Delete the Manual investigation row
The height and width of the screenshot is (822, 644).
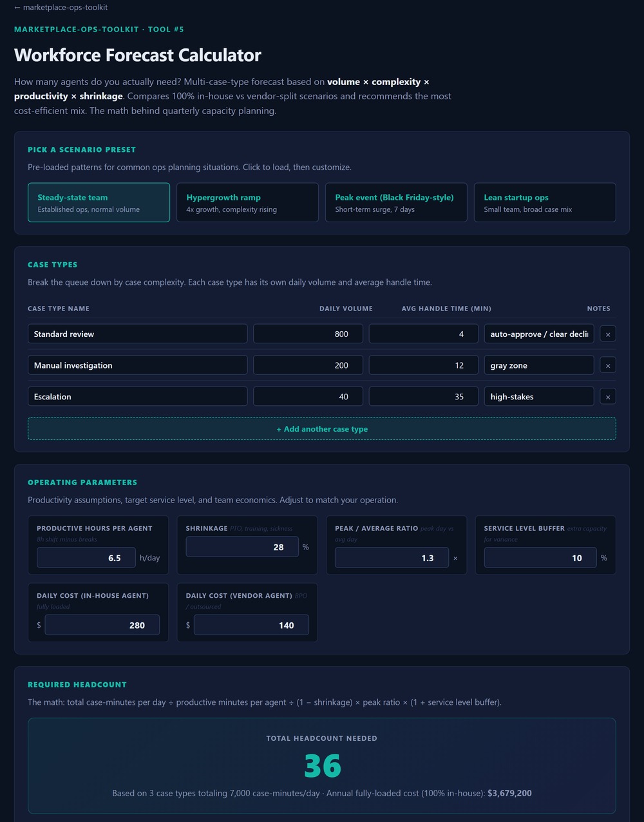click(x=608, y=365)
